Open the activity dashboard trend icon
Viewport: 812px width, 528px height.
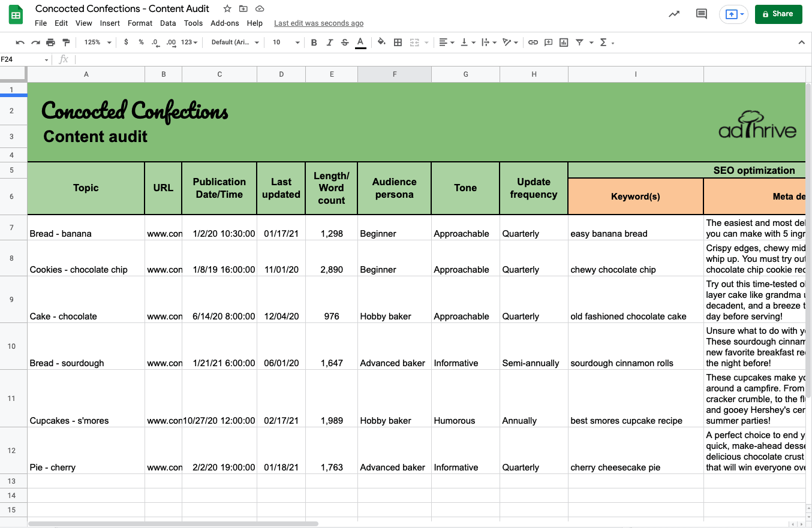tap(674, 14)
